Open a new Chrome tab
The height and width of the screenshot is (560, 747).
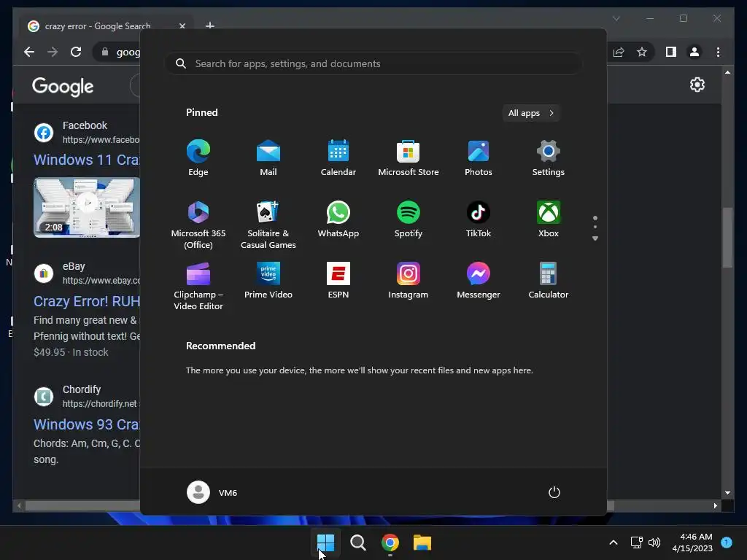[x=209, y=26]
